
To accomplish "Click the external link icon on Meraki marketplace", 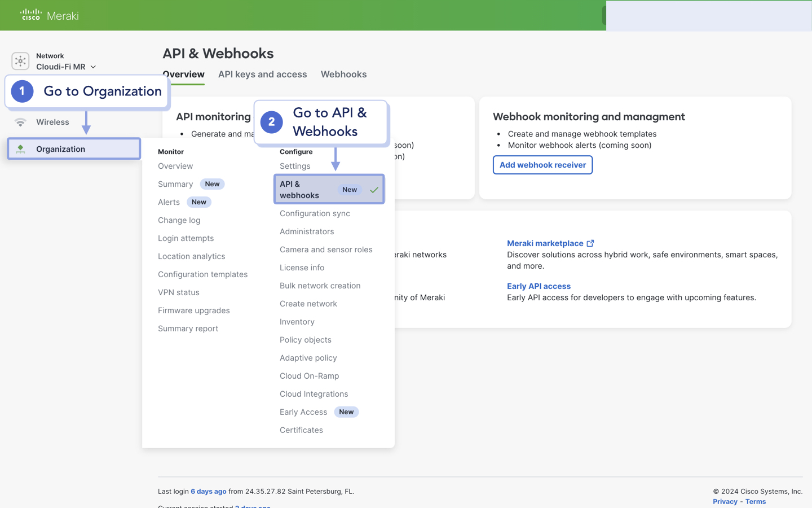I will [x=590, y=243].
